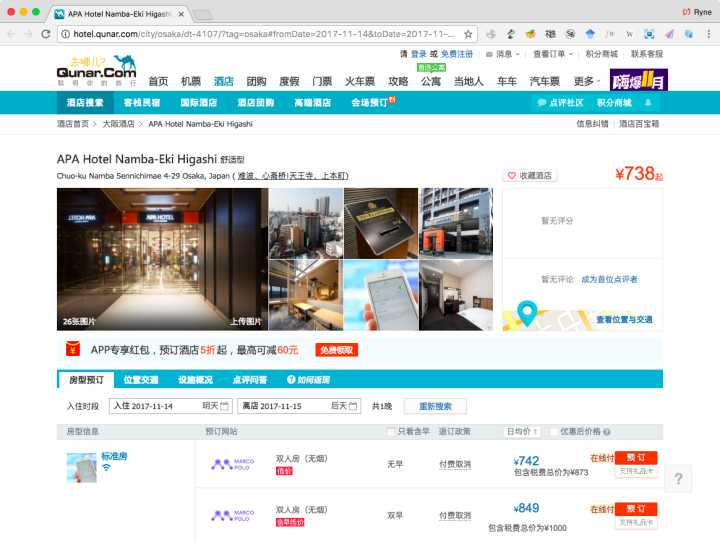This screenshot has width=720, height=542.
Task: Tick the 只看含早 checkbox
Action: [391, 432]
